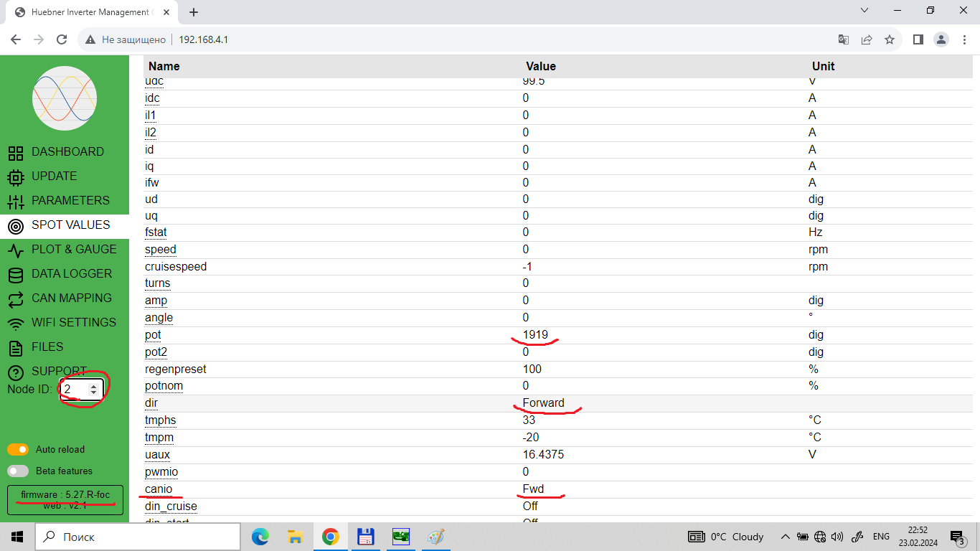Click the Files document icon
The height and width of the screenshot is (551, 980).
point(16,348)
